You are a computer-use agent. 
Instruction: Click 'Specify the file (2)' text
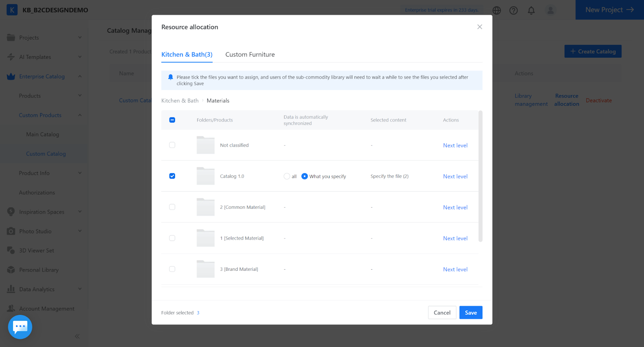390,176
